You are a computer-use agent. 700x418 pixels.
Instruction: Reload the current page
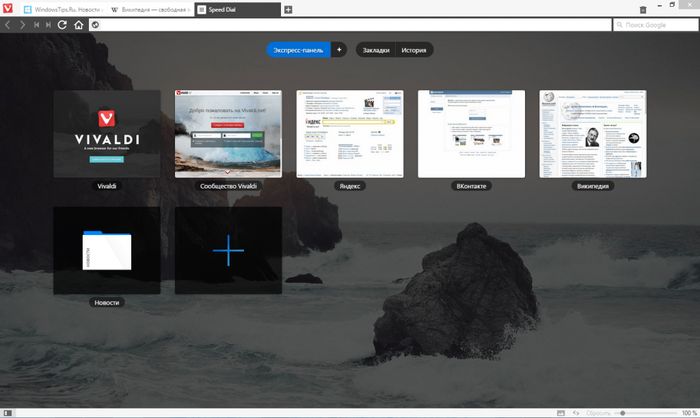[x=63, y=24]
